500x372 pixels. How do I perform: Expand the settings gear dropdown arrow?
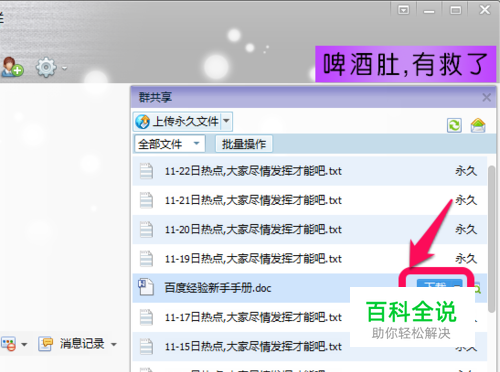pos(64,68)
